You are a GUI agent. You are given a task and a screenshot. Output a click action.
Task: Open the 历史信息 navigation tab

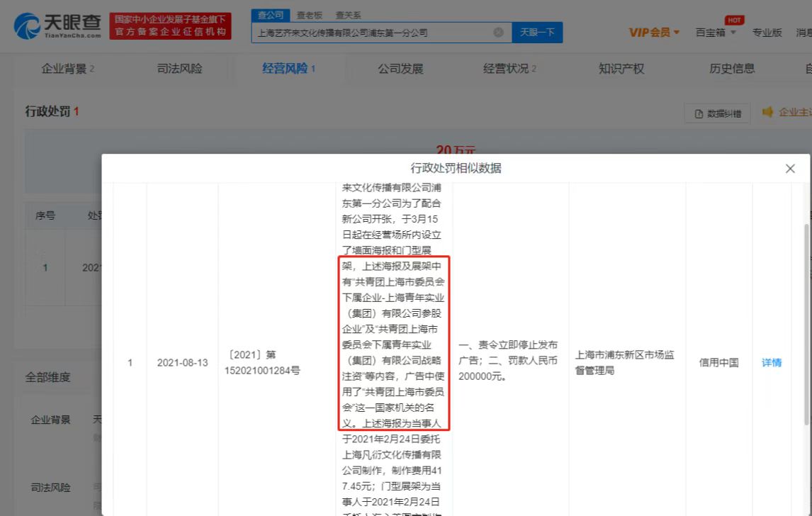coord(732,69)
